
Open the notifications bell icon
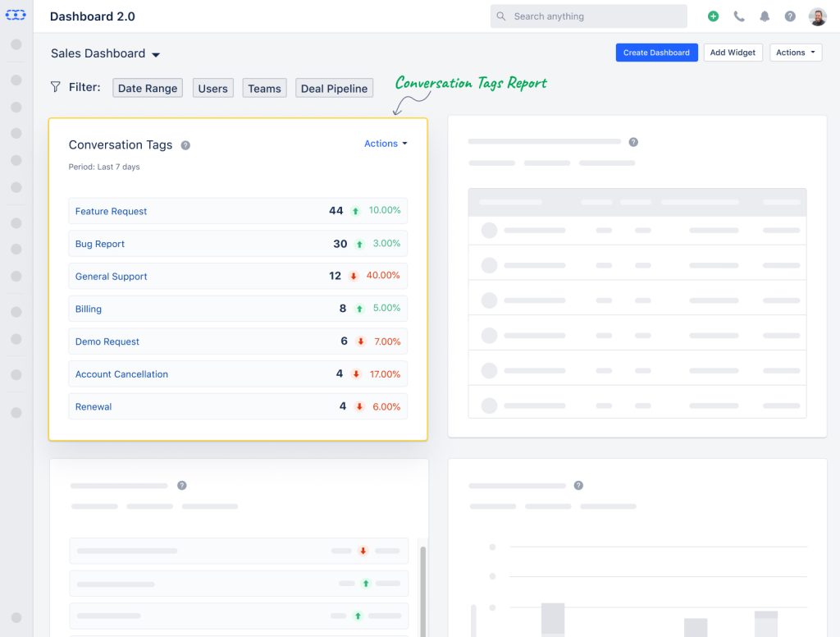pyautogui.click(x=765, y=16)
